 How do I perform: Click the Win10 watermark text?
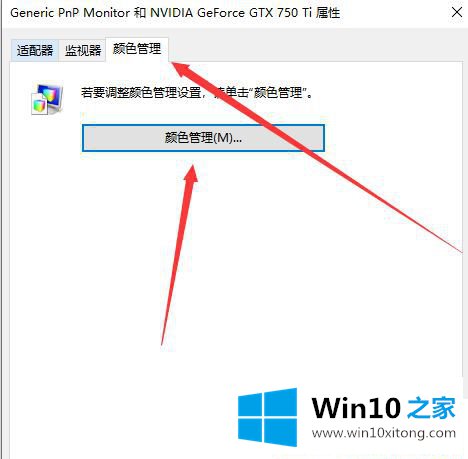click(356, 408)
